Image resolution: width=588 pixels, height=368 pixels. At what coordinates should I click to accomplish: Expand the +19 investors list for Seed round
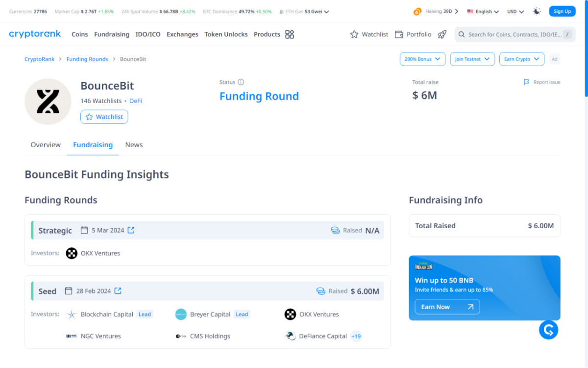(356, 336)
